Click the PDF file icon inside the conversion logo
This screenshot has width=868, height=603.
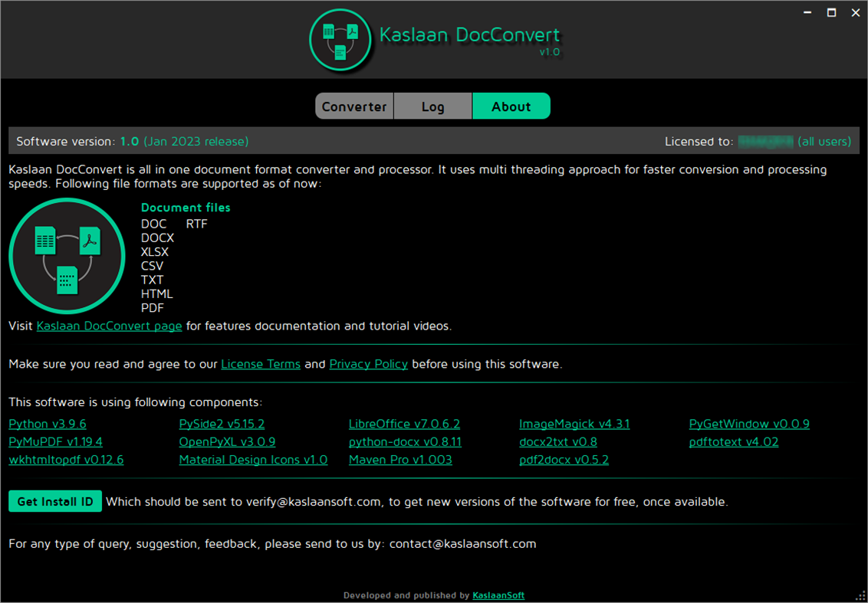[90, 240]
